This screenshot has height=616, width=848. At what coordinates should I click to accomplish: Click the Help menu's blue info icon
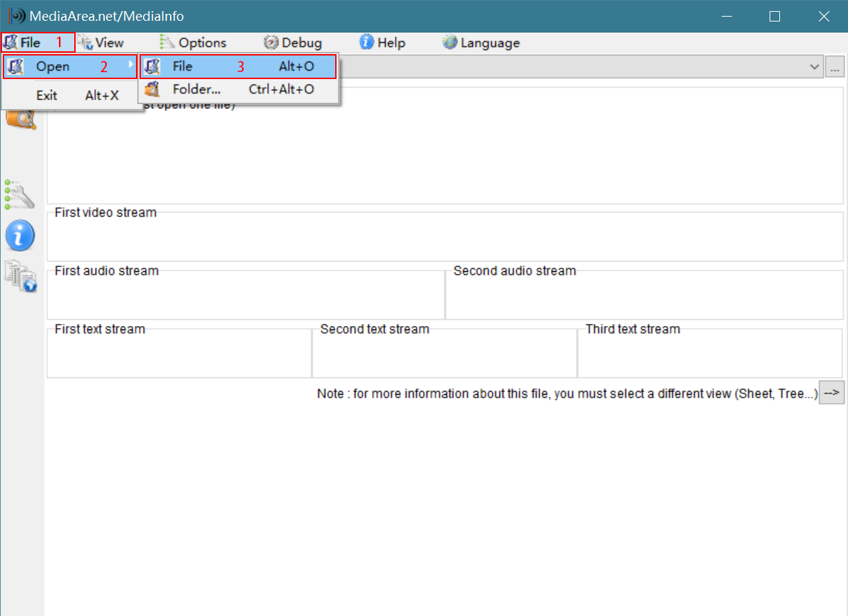[x=366, y=42]
